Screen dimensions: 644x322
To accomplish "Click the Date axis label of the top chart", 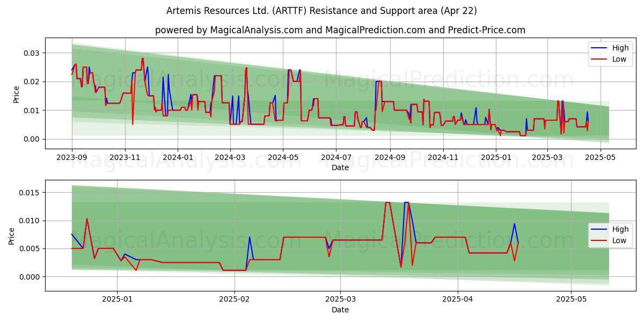I will point(340,167).
